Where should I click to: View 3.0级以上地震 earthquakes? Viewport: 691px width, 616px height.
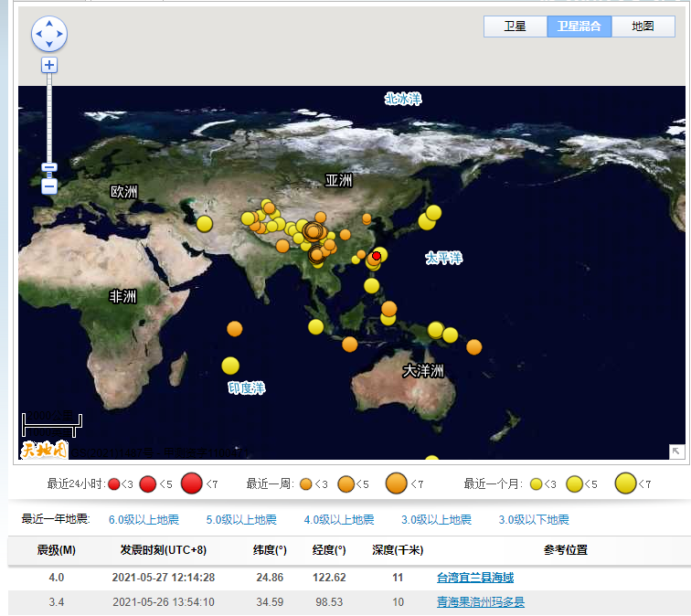[436, 520]
